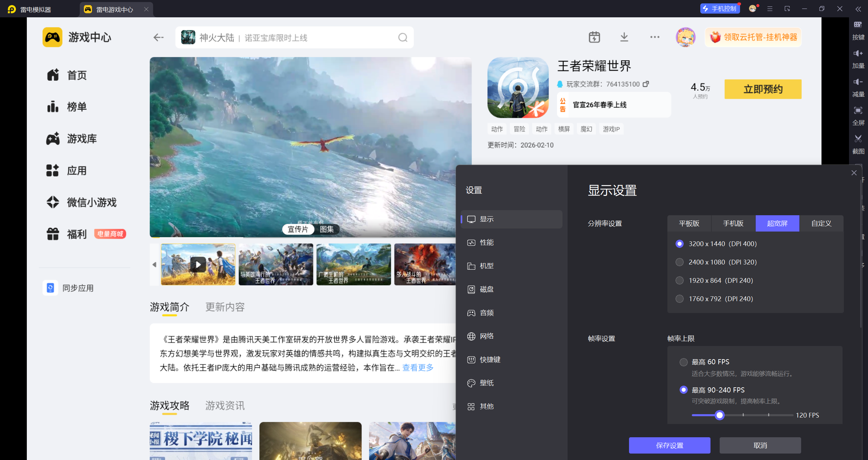Click the three-dots more options icon
This screenshot has height=460, width=868.
tap(654, 37)
